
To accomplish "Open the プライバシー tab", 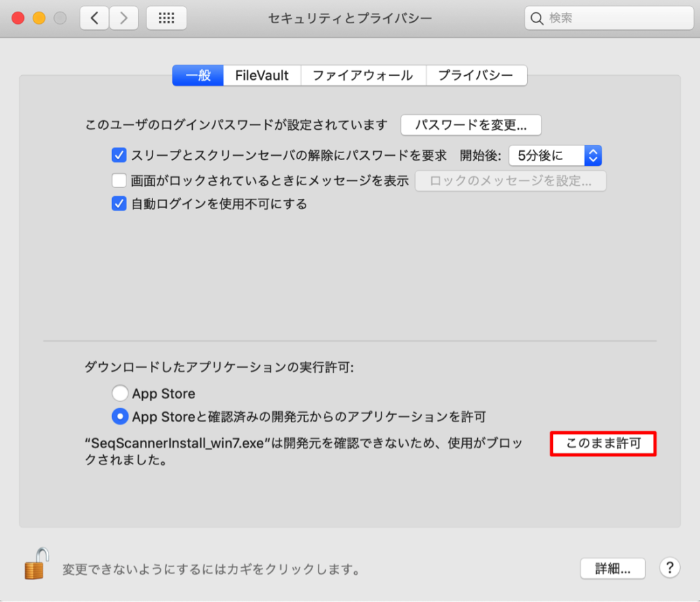I will [476, 75].
